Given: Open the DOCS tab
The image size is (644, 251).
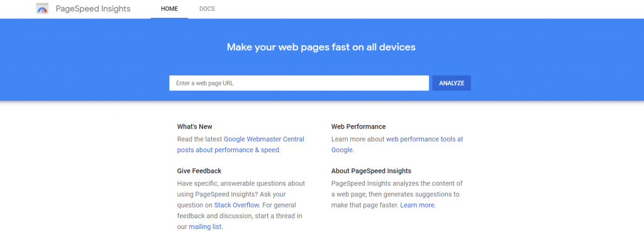Looking at the screenshot, I should (207, 9).
